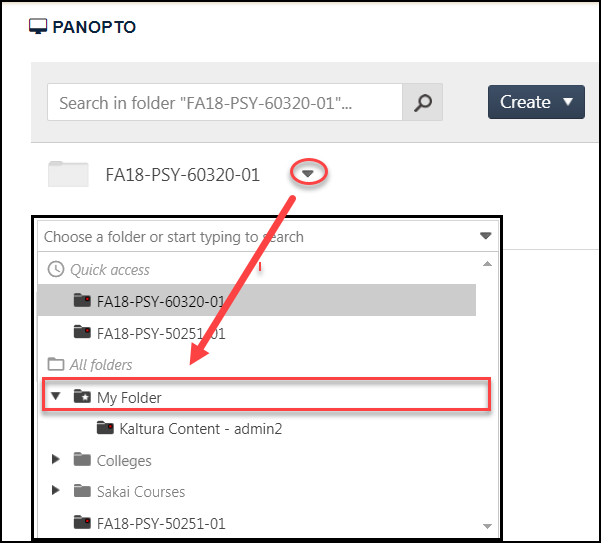Expand the Sakai Courses folder tree
The width and height of the screenshot is (601, 543).
(x=56, y=491)
